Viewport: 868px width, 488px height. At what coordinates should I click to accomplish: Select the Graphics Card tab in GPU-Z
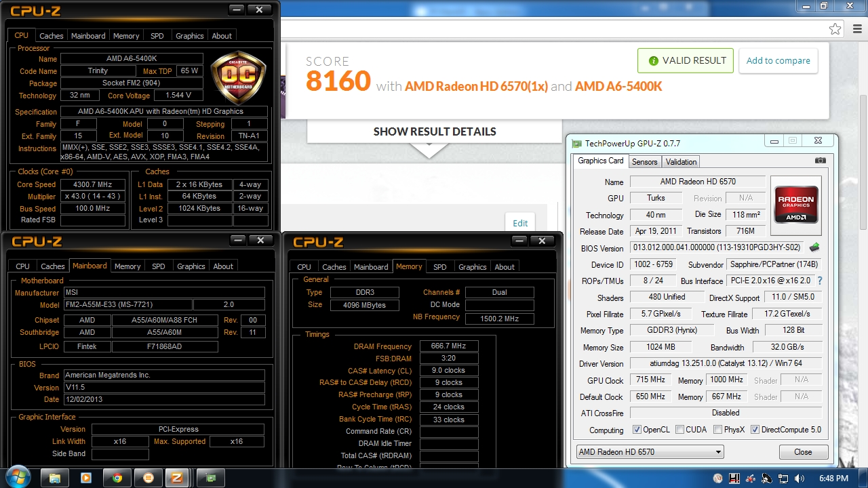[600, 161]
